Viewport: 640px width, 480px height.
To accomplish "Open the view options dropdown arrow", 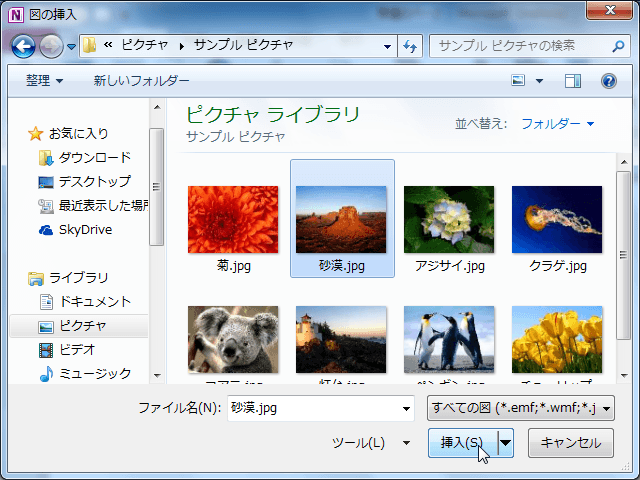I will click(x=539, y=81).
